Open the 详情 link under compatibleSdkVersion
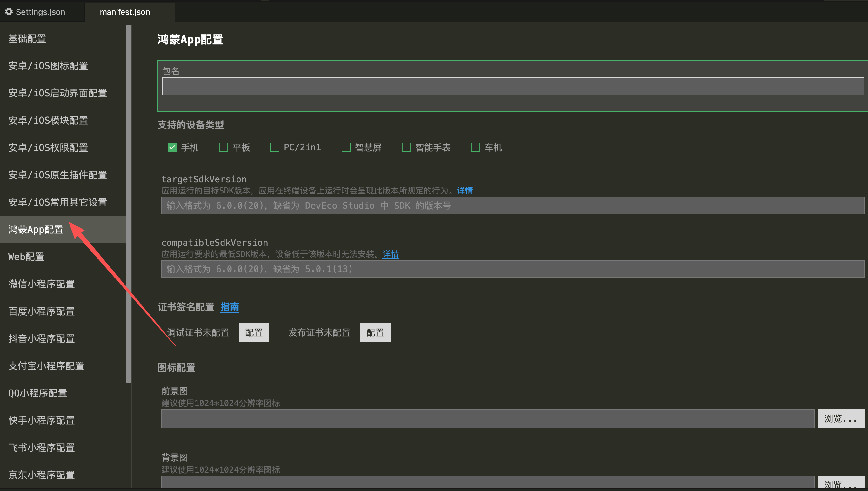Viewport: 868px width, 491px height. click(x=391, y=254)
